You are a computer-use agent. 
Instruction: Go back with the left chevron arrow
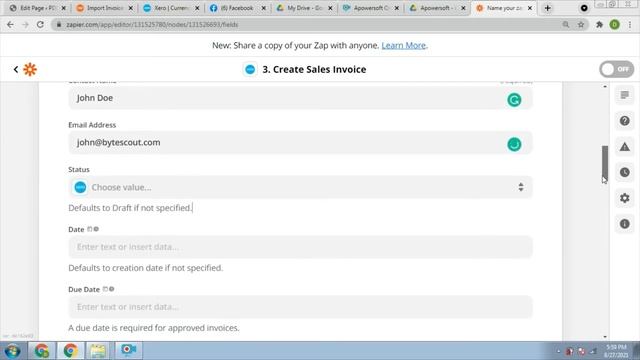coord(16,69)
